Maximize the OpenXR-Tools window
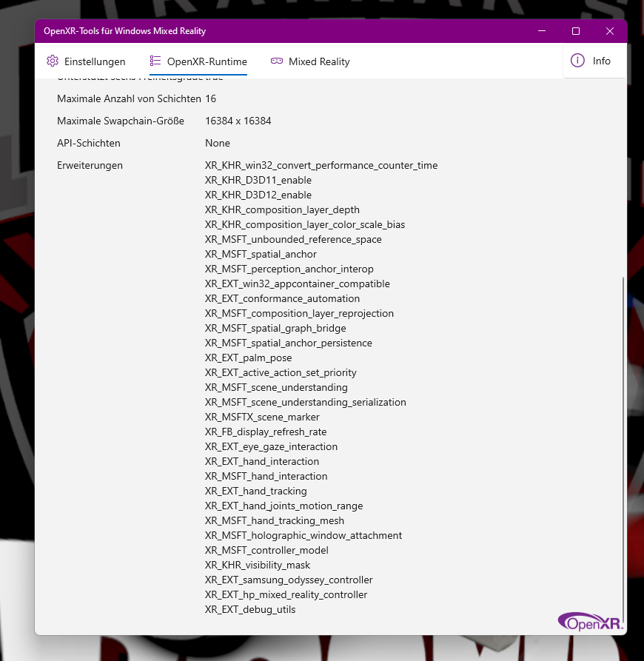Screen dimensions: 644x661 click(576, 31)
